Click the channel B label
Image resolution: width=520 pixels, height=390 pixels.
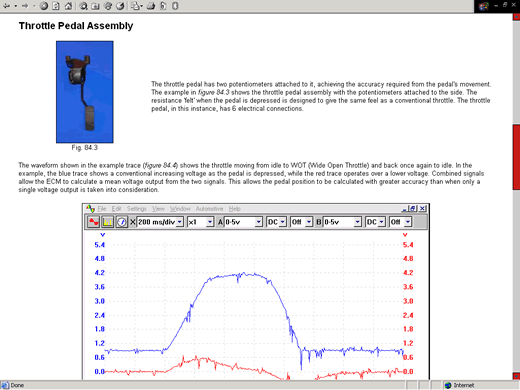(x=319, y=222)
